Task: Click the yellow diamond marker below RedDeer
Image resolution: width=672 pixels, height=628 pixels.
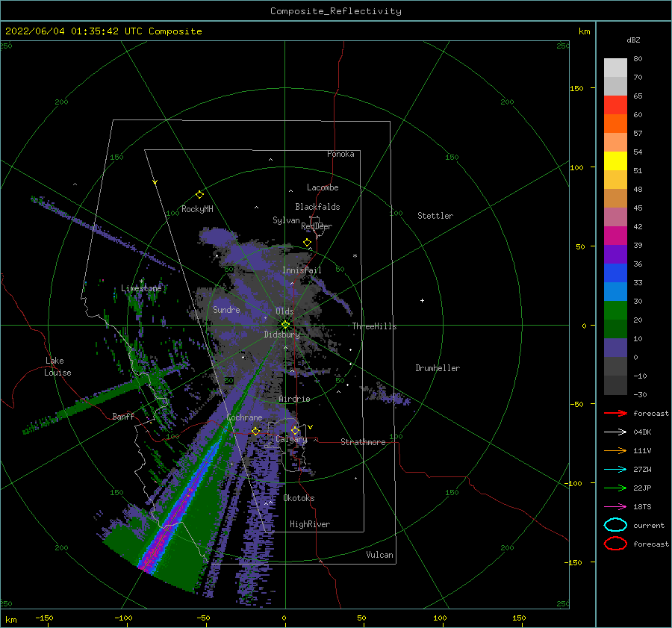Action: [x=307, y=243]
